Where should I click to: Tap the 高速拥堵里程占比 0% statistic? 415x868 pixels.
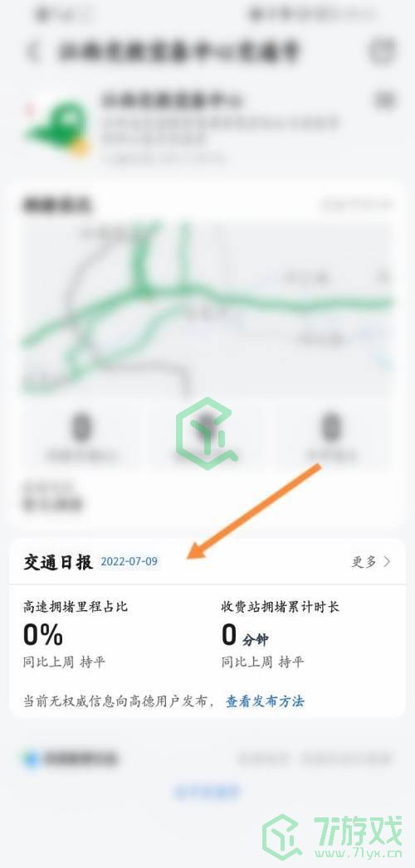click(76, 634)
